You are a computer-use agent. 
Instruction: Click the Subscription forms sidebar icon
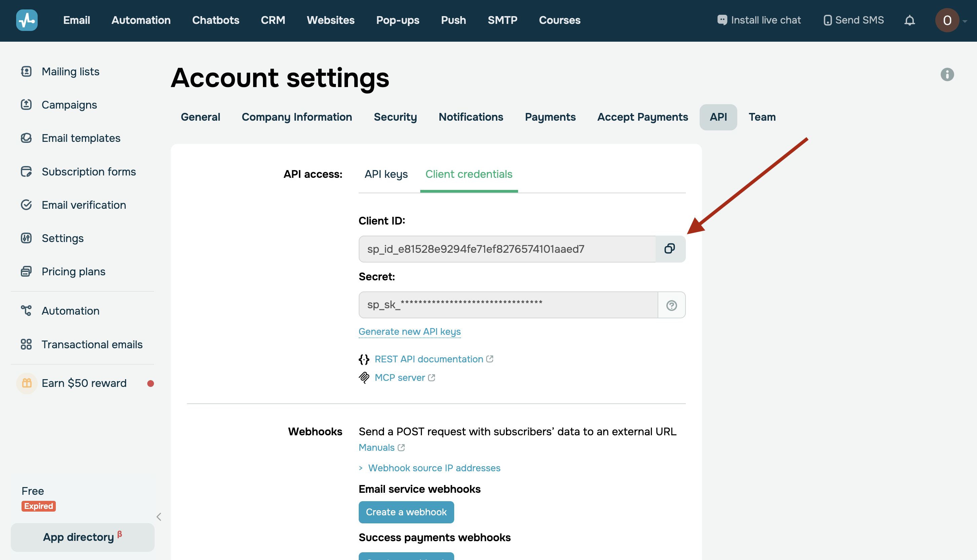(x=26, y=171)
